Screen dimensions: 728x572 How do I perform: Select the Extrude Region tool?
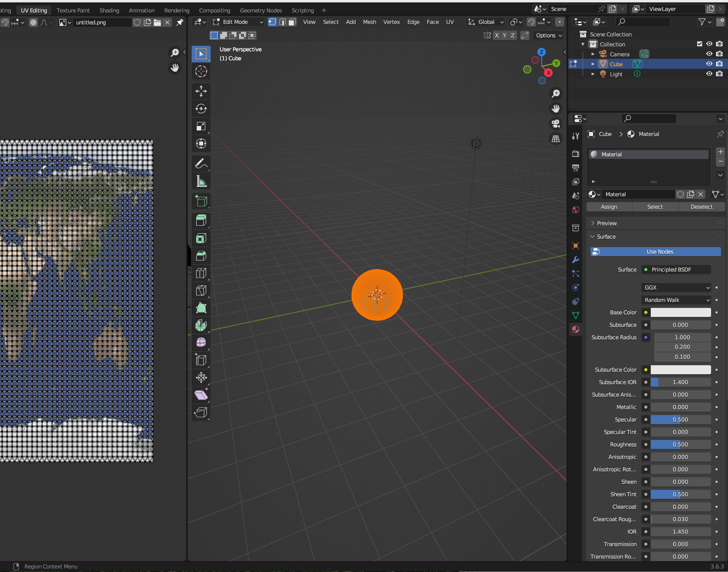tap(201, 221)
